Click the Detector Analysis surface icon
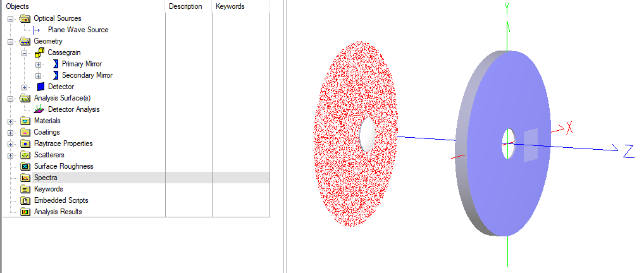 point(39,109)
